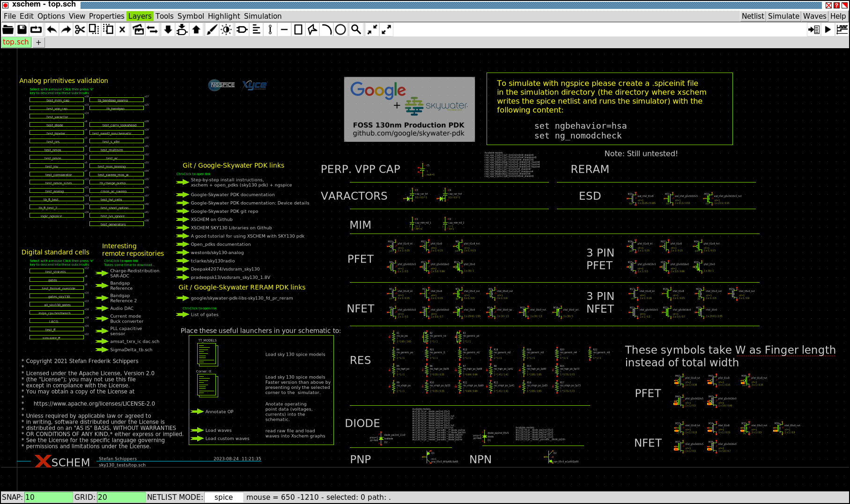The height and width of the screenshot is (504, 850).
Task: Select the circle drawing tool
Action: (340, 29)
